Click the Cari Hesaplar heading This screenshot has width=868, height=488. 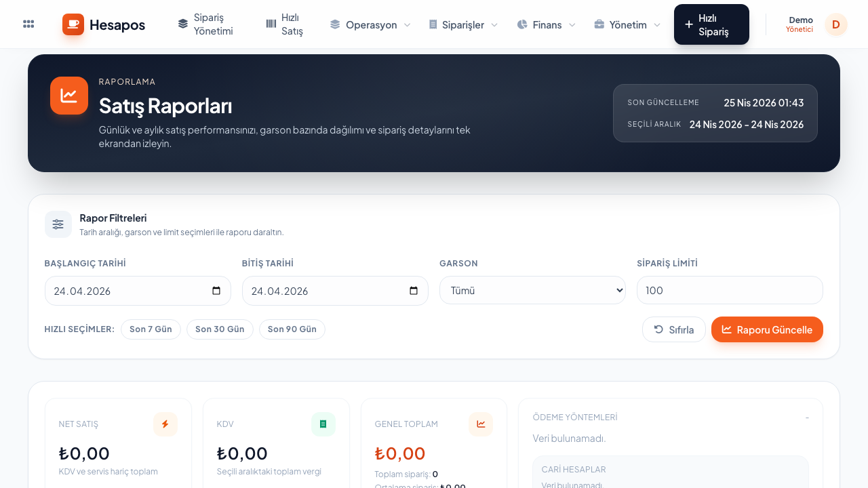coord(574,469)
